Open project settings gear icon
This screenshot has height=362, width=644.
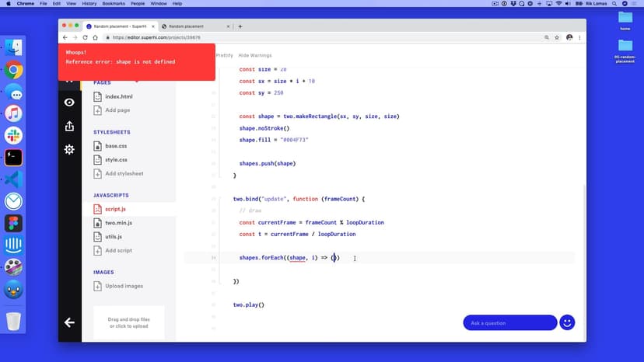[69, 149]
